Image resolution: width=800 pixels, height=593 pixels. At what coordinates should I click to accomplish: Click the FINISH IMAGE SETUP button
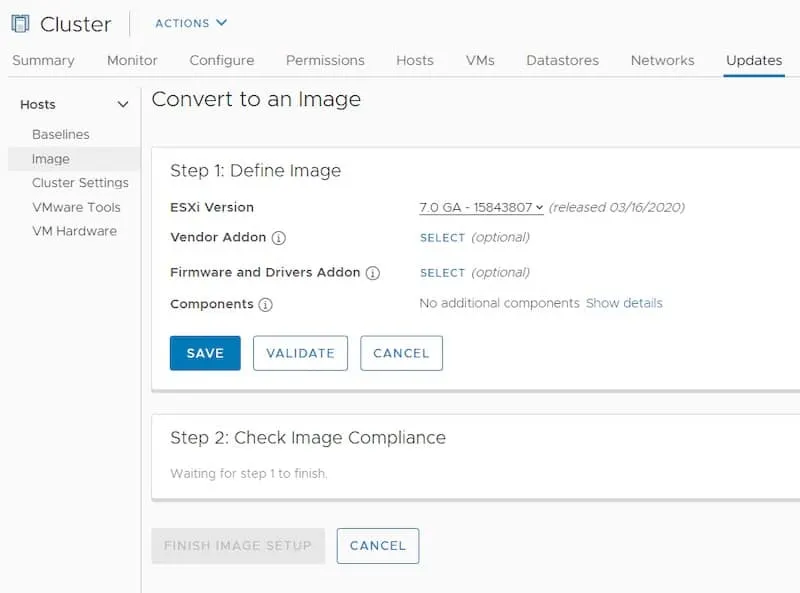pyautogui.click(x=238, y=546)
